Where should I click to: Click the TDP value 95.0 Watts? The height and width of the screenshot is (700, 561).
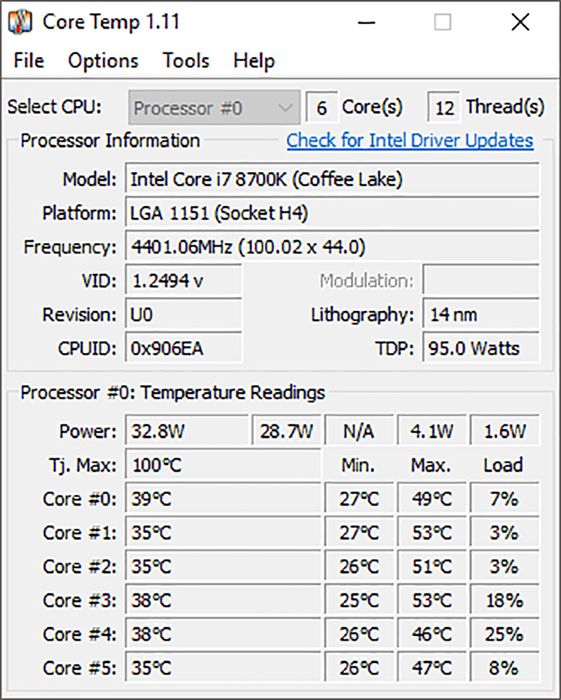click(481, 348)
